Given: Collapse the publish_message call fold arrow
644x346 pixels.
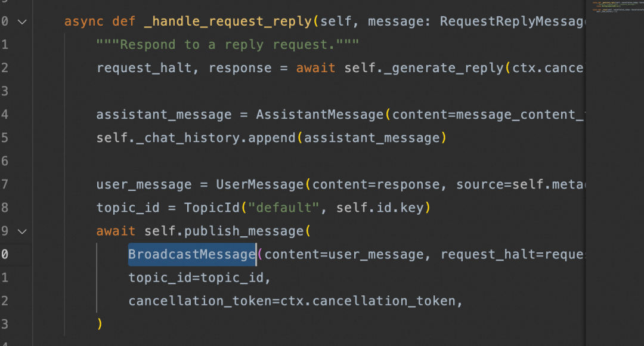Looking at the screenshot, I should point(22,231).
